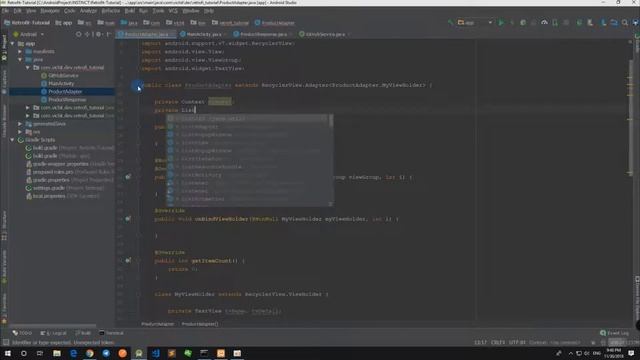Viewport: 640px width, 360px height.
Task: Open Android Studio from the taskbar
Action: 139,353
